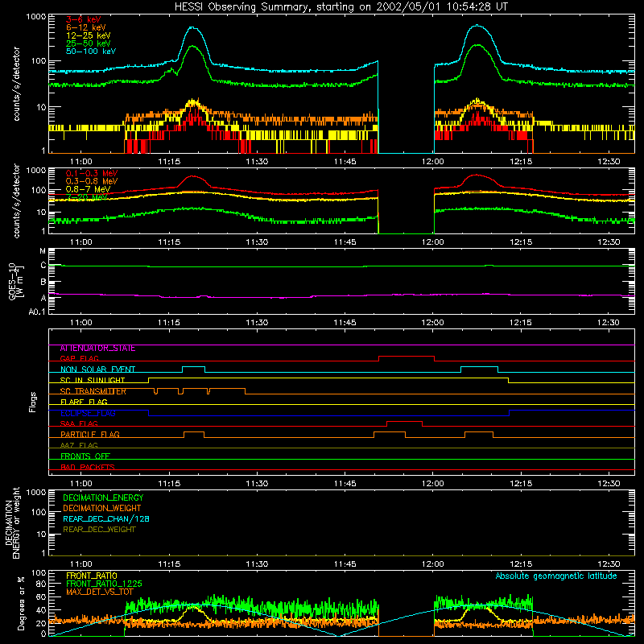Click the GOES-10 axis label
This screenshot has width=644, height=644.
coord(14,281)
